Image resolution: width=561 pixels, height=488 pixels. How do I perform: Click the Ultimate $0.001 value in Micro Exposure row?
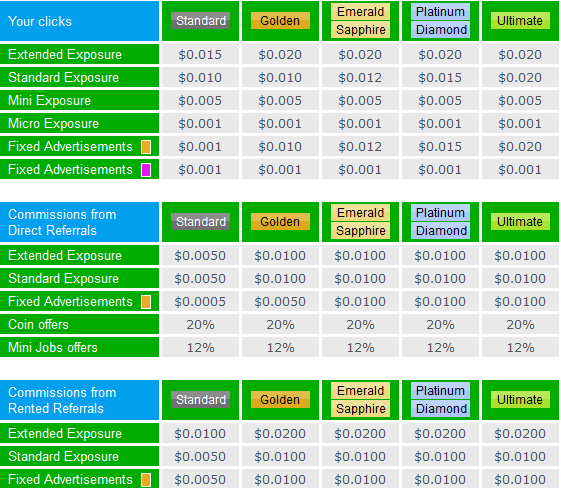[520, 123]
